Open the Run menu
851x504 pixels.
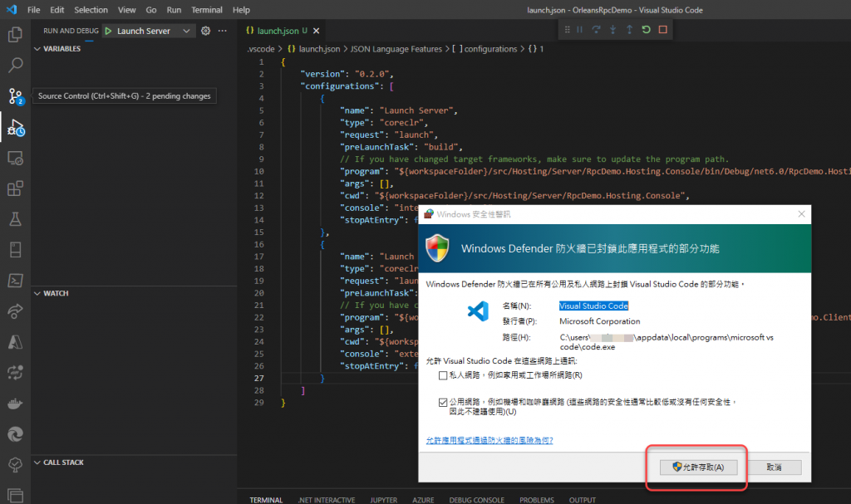coord(175,10)
